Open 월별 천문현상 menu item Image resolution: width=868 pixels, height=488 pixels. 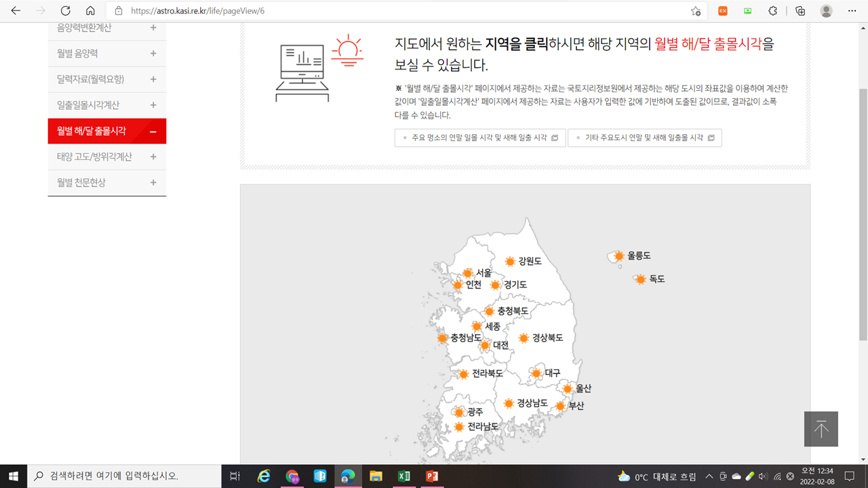pos(107,182)
